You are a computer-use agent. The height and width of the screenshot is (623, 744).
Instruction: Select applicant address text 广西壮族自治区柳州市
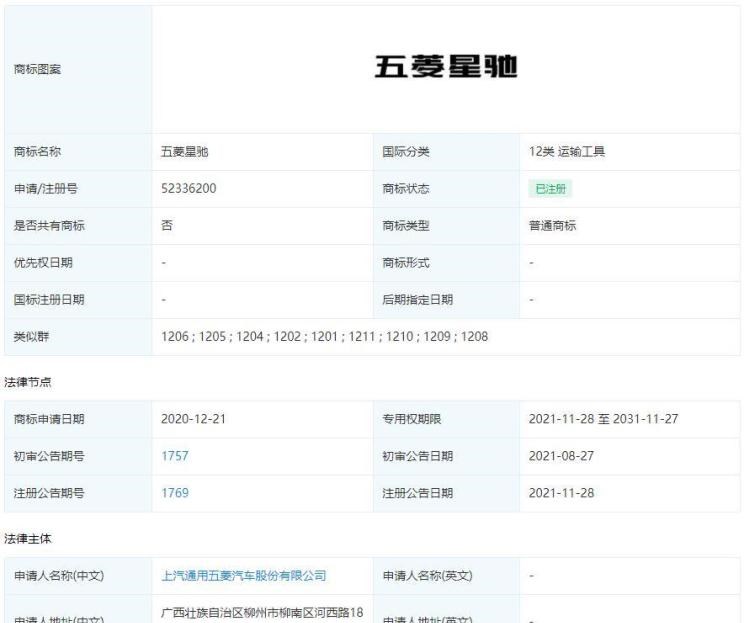(220, 613)
